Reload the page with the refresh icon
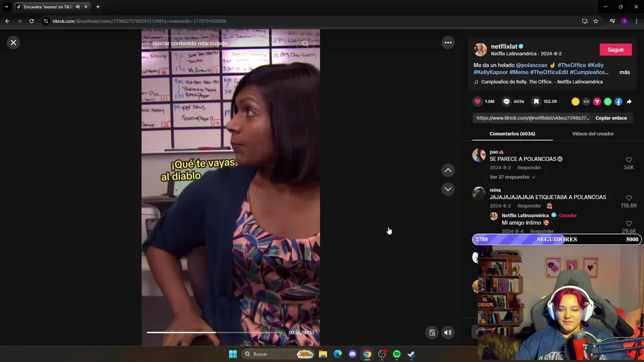 point(31,21)
